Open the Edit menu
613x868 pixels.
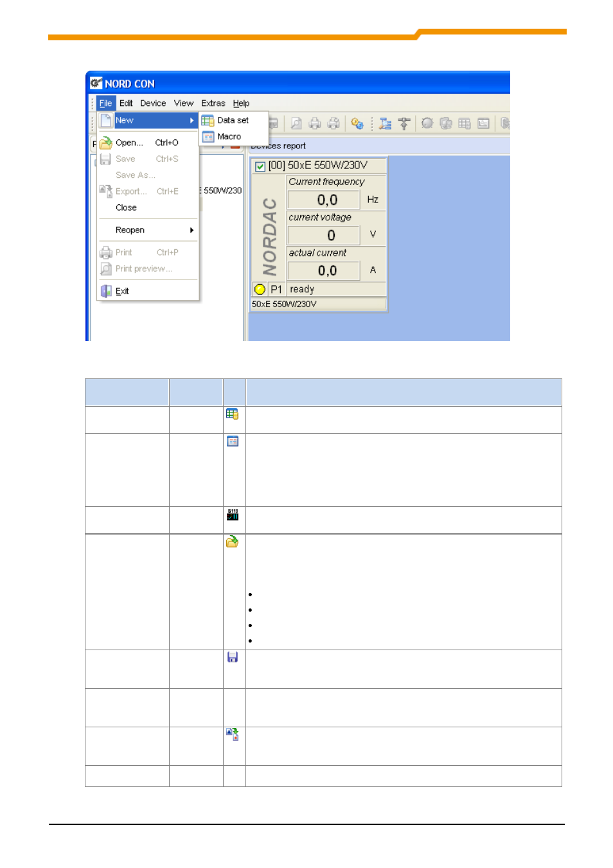click(x=126, y=103)
